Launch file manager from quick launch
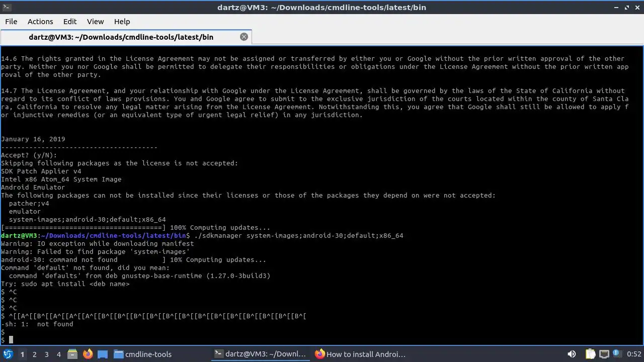Viewport: 644px width, 362px height. tap(72, 354)
